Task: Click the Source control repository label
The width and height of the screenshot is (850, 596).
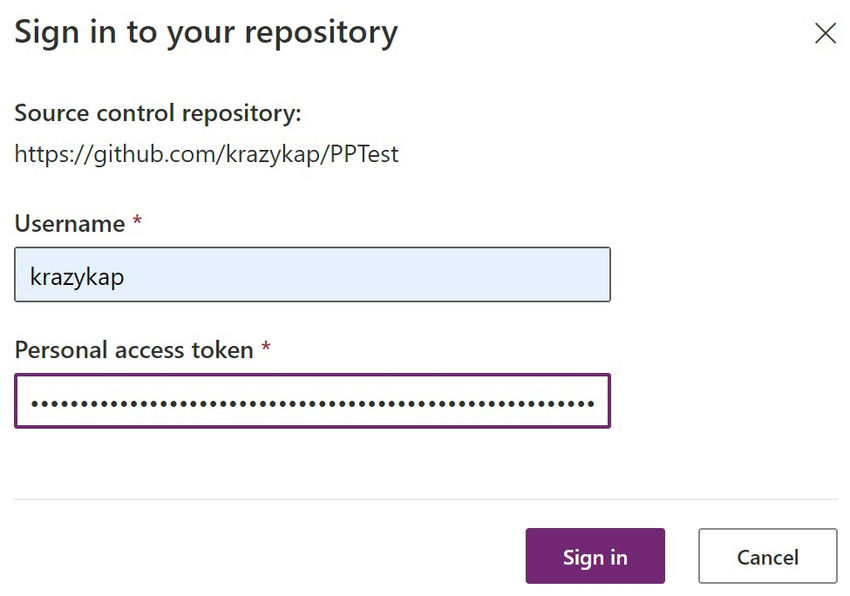Action: (155, 113)
